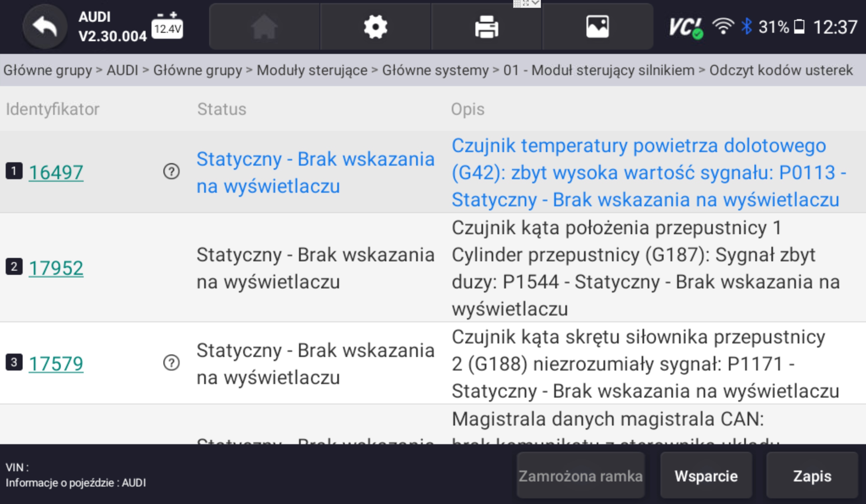Expand the small chevron at top center
This screenshot has width=866, height=504.
tap(535, 3)
